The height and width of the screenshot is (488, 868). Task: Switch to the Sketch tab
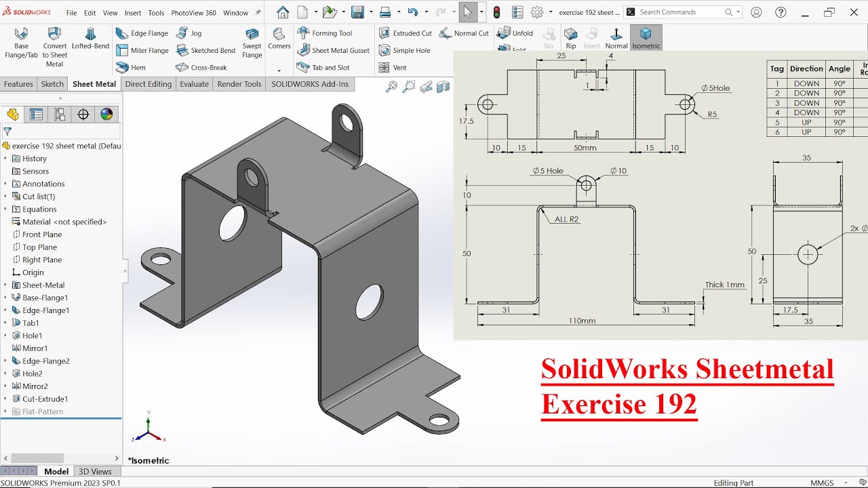pyautogui.click(x=52, y=84)
